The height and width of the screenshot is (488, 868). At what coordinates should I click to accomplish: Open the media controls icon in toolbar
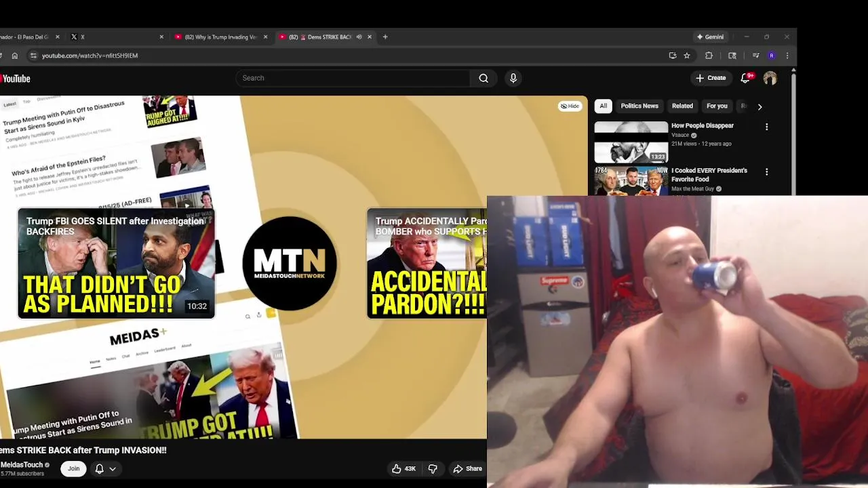[x=756, y=56]
